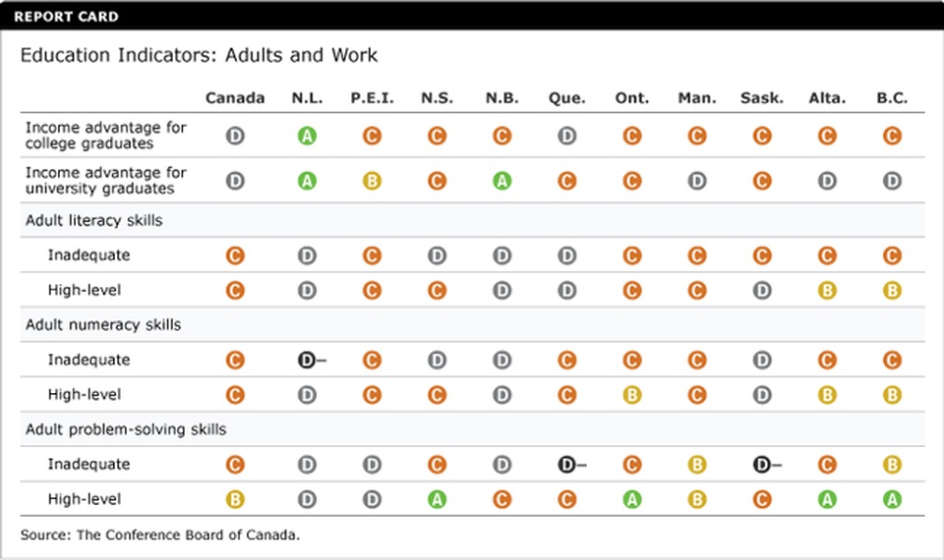The height and width of the screenshot is (560, 944).
Task: Select the Adult numeracy skills section heading
Action: click(x=103, y=325)
